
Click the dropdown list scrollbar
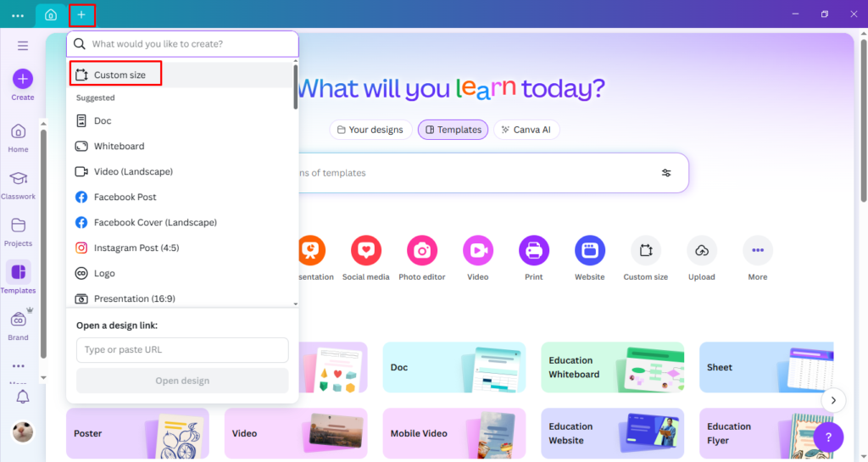(295, 89)
